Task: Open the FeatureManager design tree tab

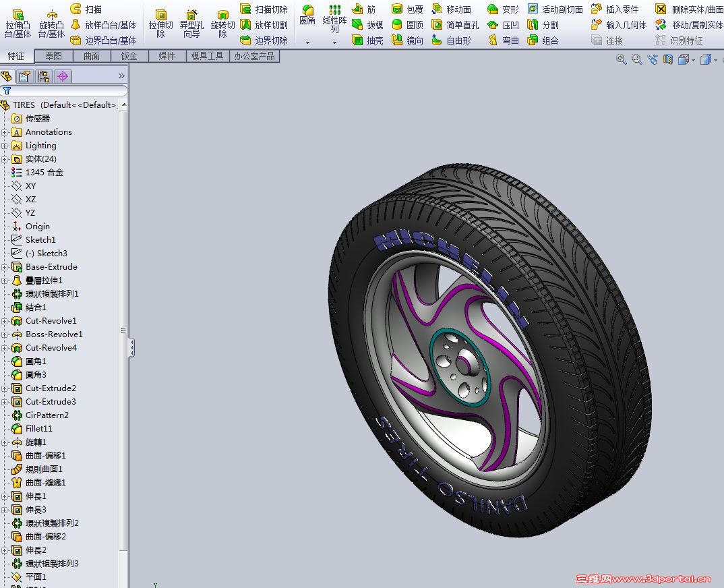Action: (7, 76)
